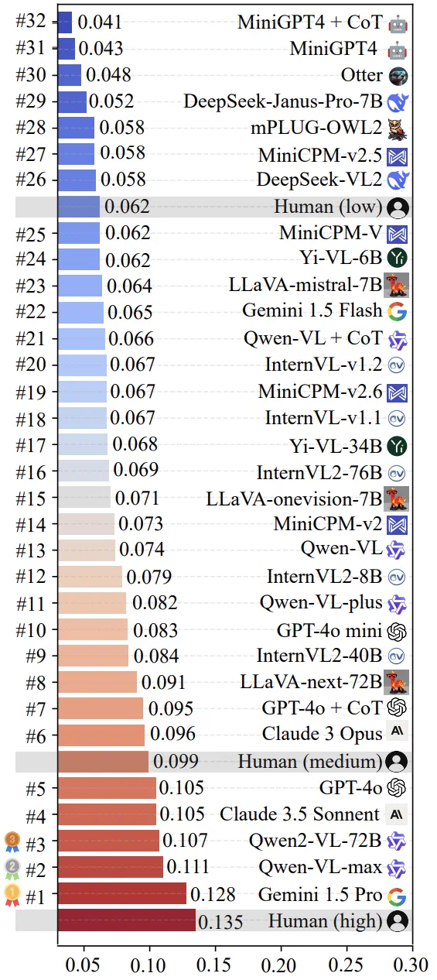
Task: Click the mPLUG-OWL2 owl icon
Action: point(398,128)
